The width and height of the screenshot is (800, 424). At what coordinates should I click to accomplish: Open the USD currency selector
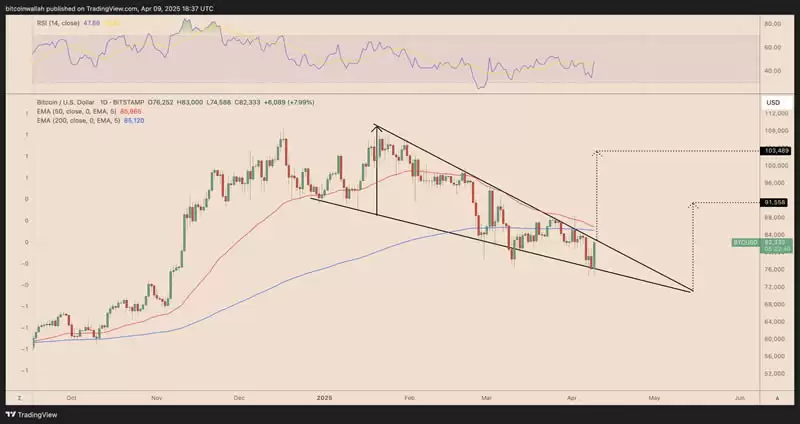pyautogui.click(x=772, y=103)
